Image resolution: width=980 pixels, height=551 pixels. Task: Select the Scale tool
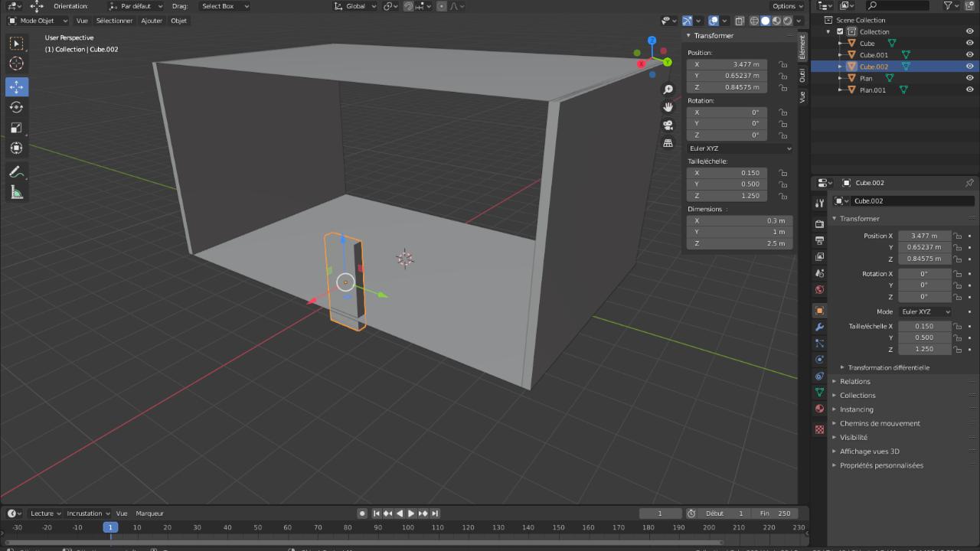pos(16,128)
